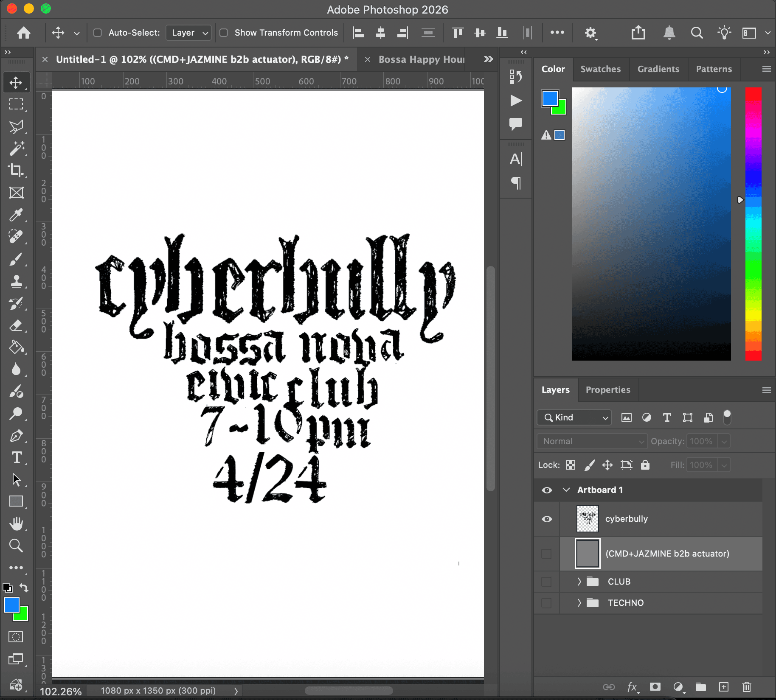The width and height of the screenshot is (776, 700).
Task: Select the Rectangular Marquee tool
Action: click(16, 104)
